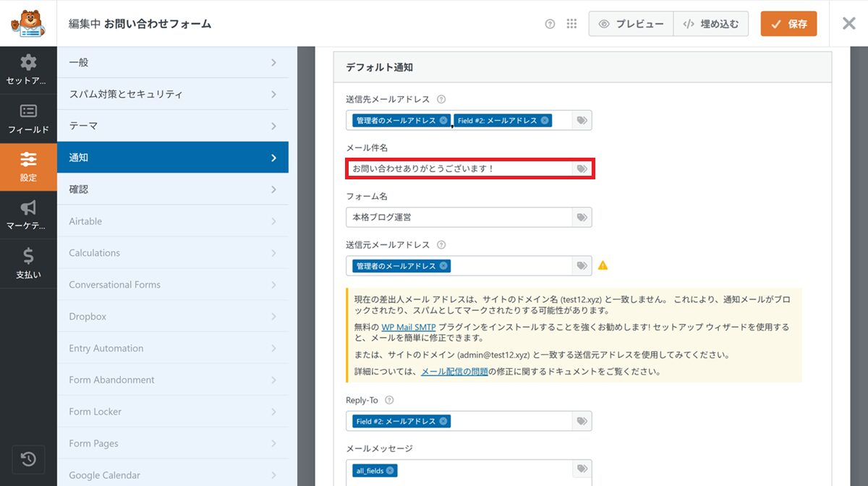
Task: Click the warning triangle beside sender email
Action: (x=603, y=265)
